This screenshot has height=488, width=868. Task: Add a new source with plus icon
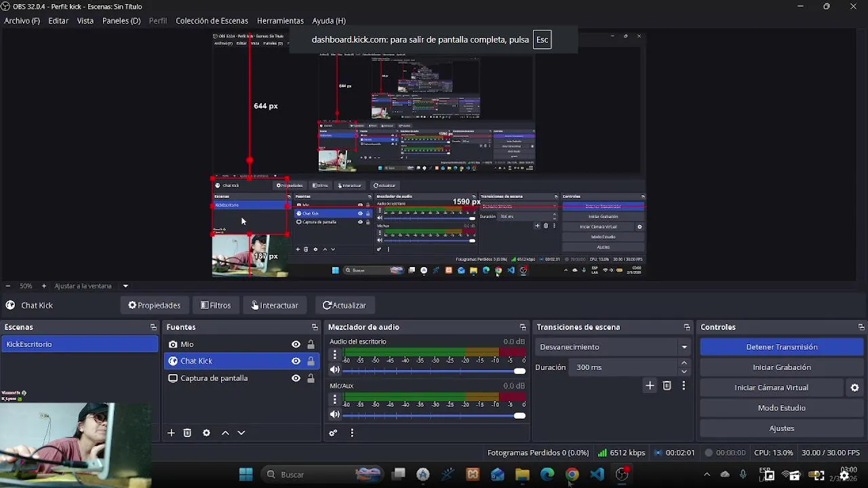pos(171,433)
